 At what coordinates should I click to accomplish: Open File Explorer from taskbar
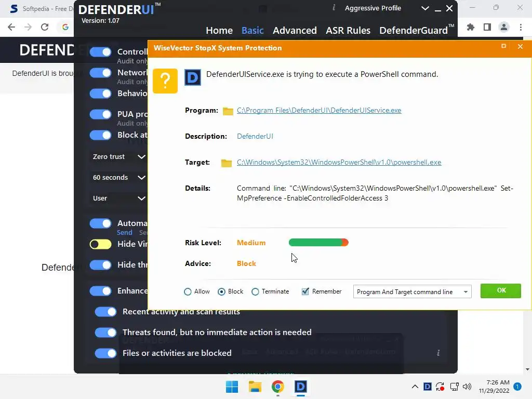(x=255, y=387)
